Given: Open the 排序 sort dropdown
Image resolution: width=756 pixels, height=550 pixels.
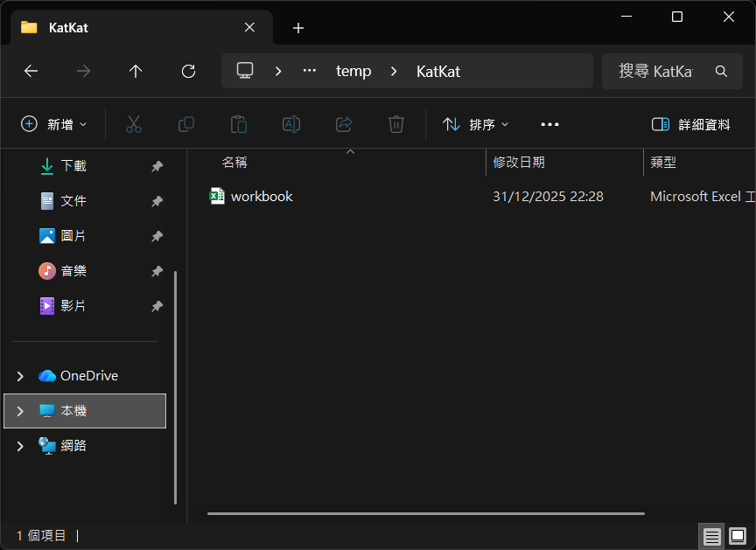Looking at the screenshot, I should coord(476,124).
